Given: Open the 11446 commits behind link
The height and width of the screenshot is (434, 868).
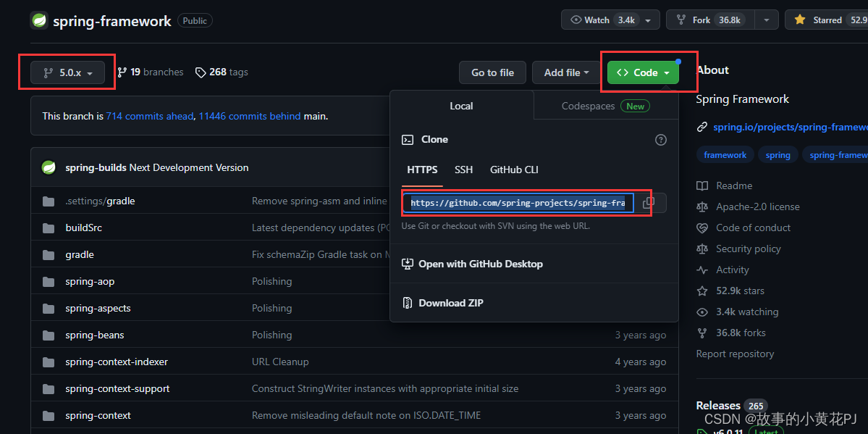Looking at the screenshot, I should [250, 117].
